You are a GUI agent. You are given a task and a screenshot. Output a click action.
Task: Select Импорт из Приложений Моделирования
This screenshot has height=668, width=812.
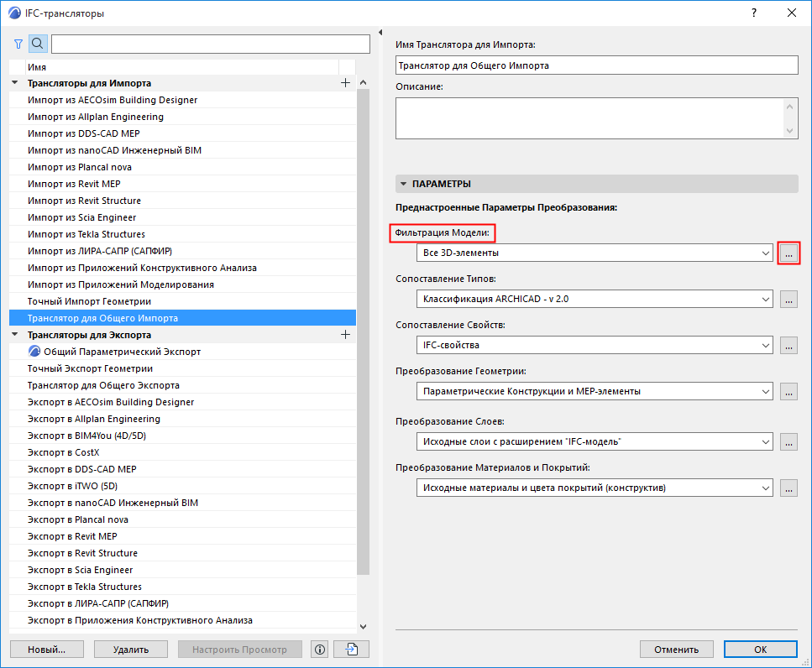pos(182,284)
